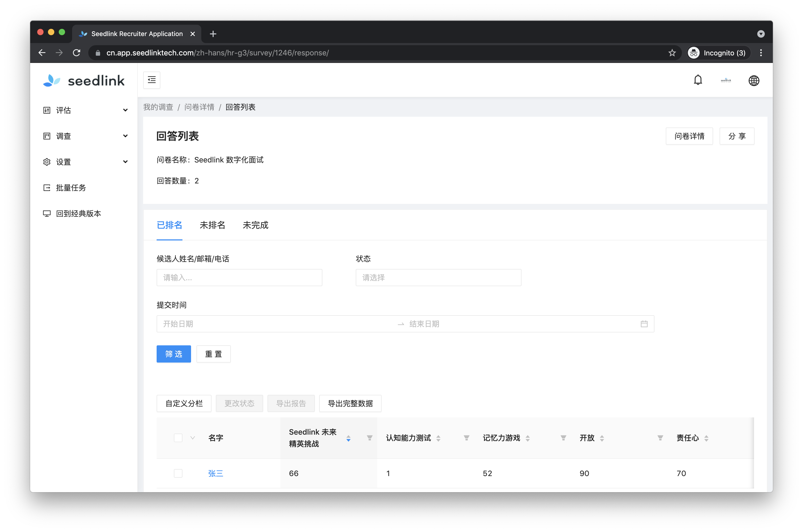Image resolution: width=803 pixels, height=532 pixels.
Task: Bookmark this page with the star icon
Action: click(x=672, y=53)
